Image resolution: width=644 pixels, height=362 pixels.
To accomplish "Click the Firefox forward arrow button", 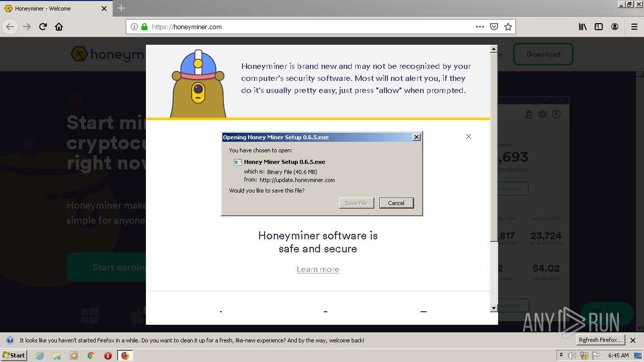I will (x=27, y=27).
